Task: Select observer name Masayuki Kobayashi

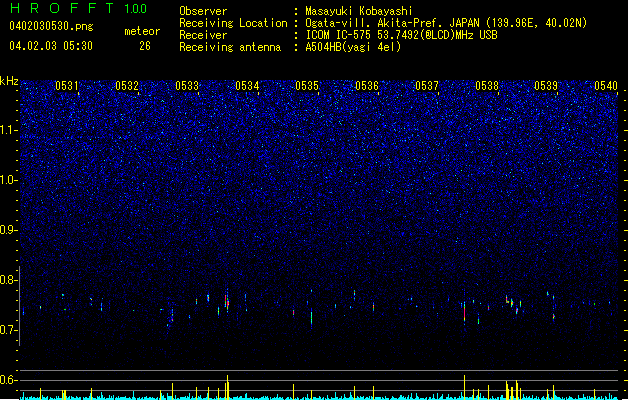Action: click(x=359, y=11)
